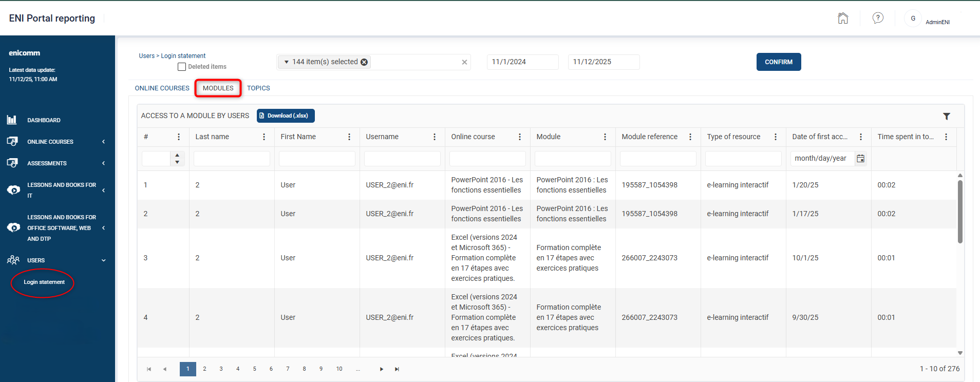Open the Username column menu

[435, 137]
